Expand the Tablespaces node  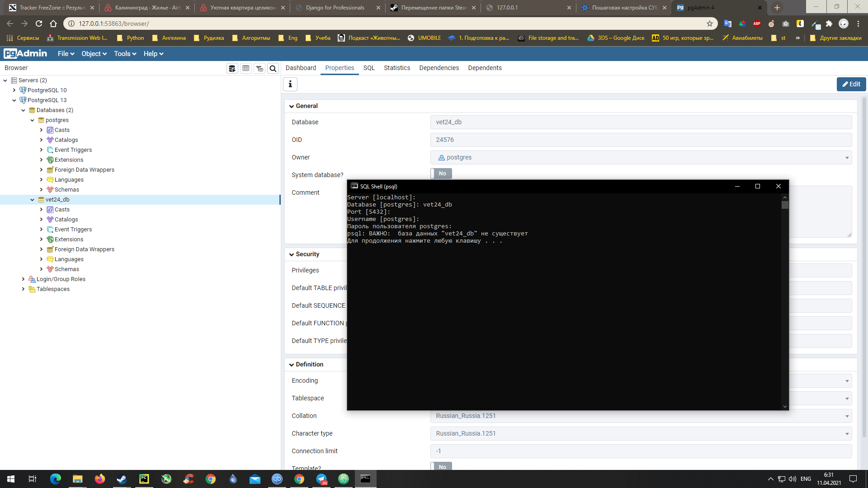[23, 289]
